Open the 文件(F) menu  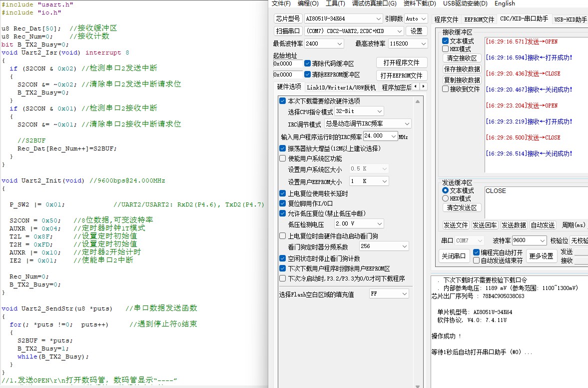click(281, 3)
